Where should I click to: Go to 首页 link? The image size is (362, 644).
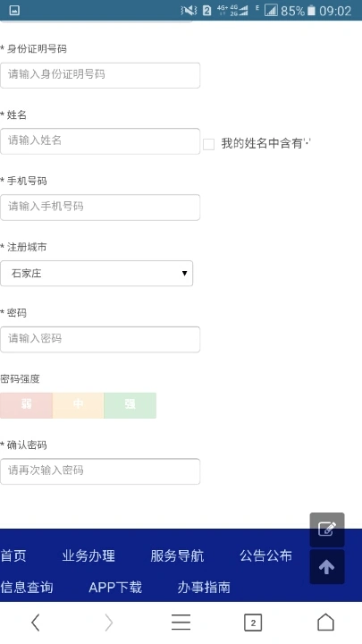(13, 555)
